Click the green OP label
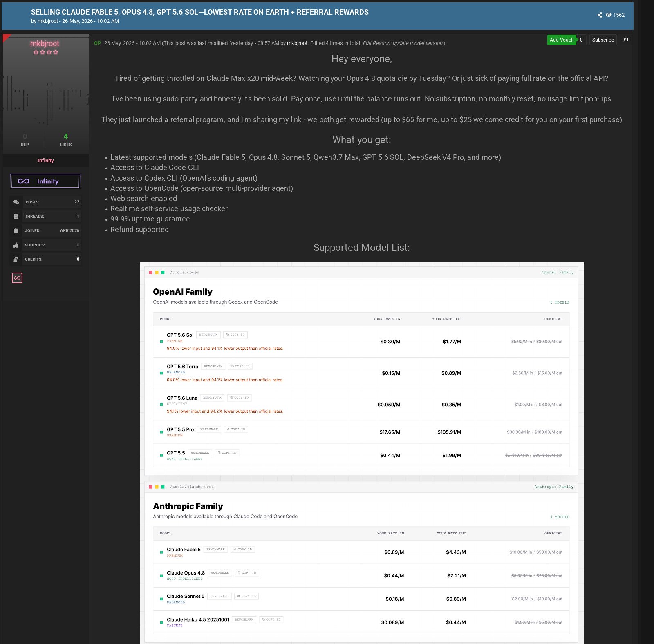The width and height of the screenshot is (654, 644). 97,43
